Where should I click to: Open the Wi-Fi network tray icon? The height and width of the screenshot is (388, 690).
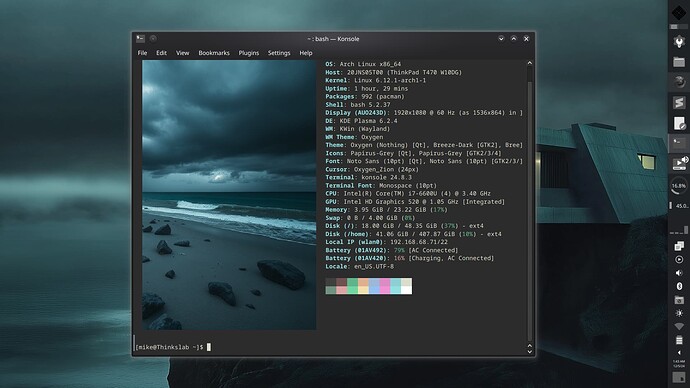coord(679,326)
